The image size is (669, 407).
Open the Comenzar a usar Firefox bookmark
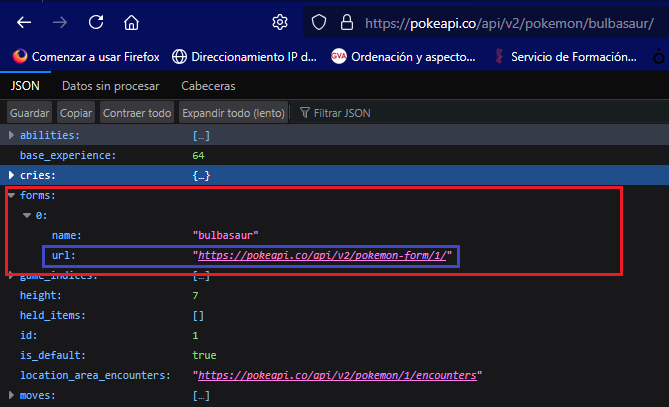[86, 57]
